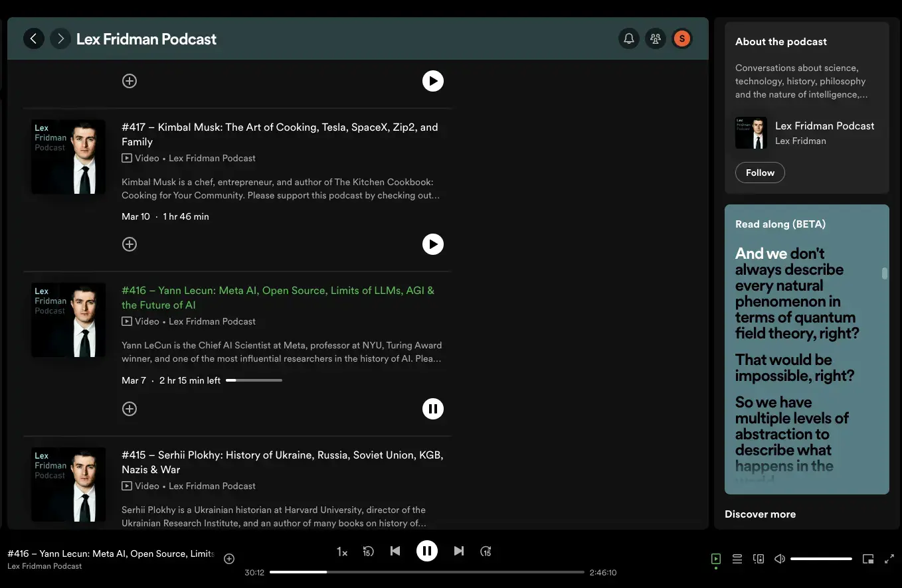Follow the Lex Fridman Podcast

[x=760, y=173]
